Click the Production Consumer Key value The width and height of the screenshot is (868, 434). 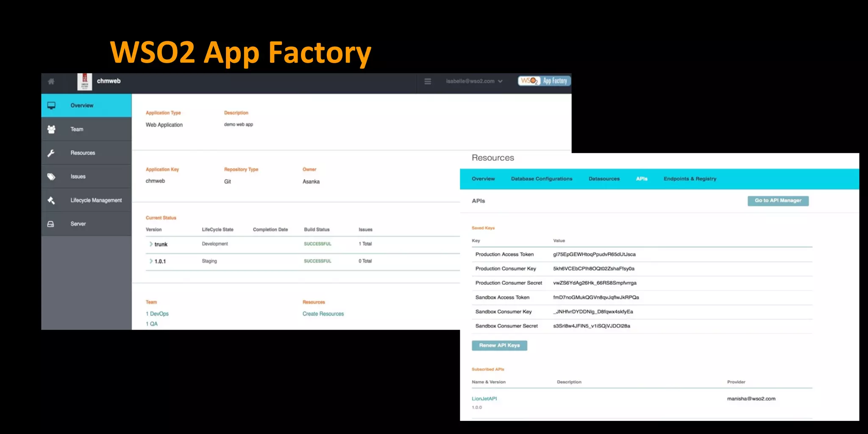[x=593, y=269]
